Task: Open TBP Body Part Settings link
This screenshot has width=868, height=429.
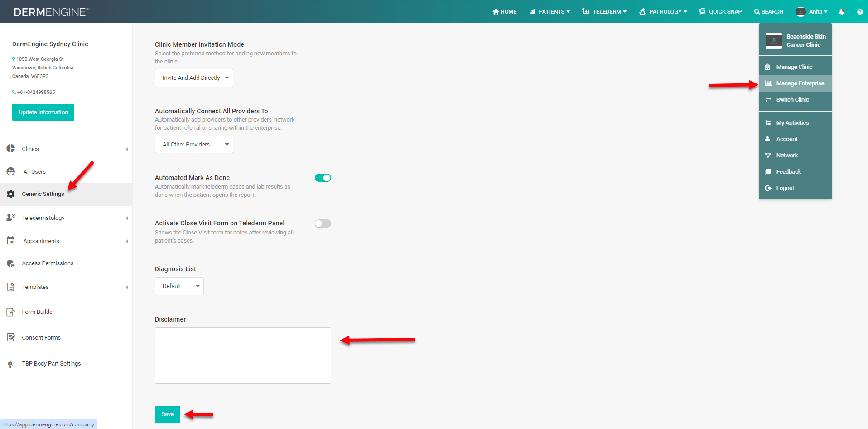Action: pos(51,364)
